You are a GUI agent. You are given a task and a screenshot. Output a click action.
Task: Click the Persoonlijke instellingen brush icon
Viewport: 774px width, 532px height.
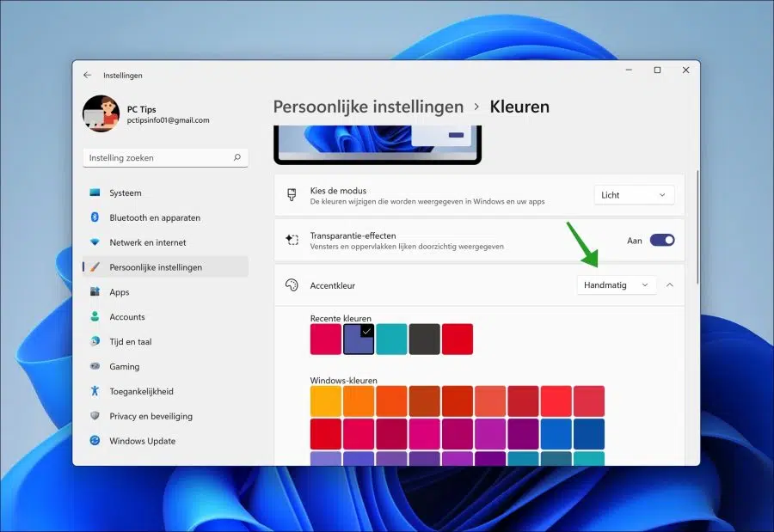(95, 267)
